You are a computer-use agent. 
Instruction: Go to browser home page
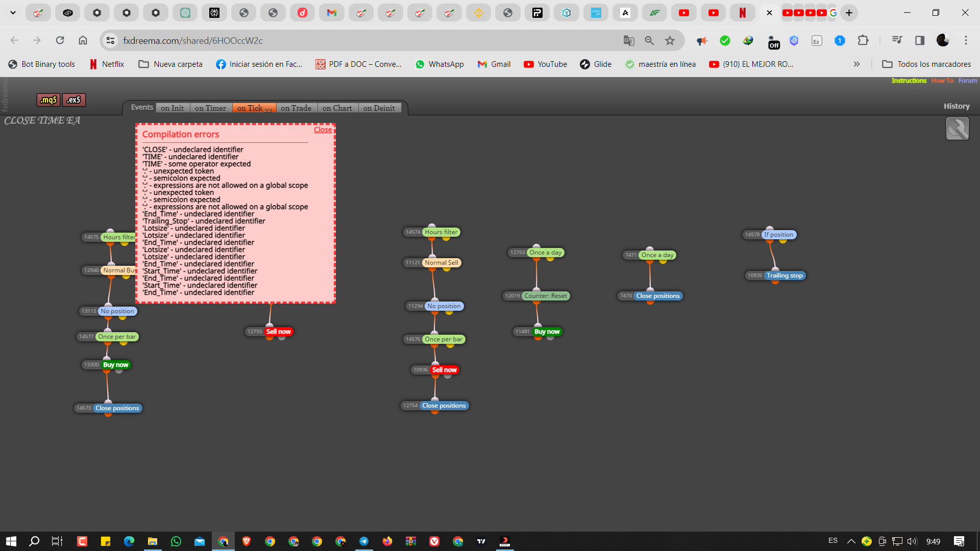83,40
